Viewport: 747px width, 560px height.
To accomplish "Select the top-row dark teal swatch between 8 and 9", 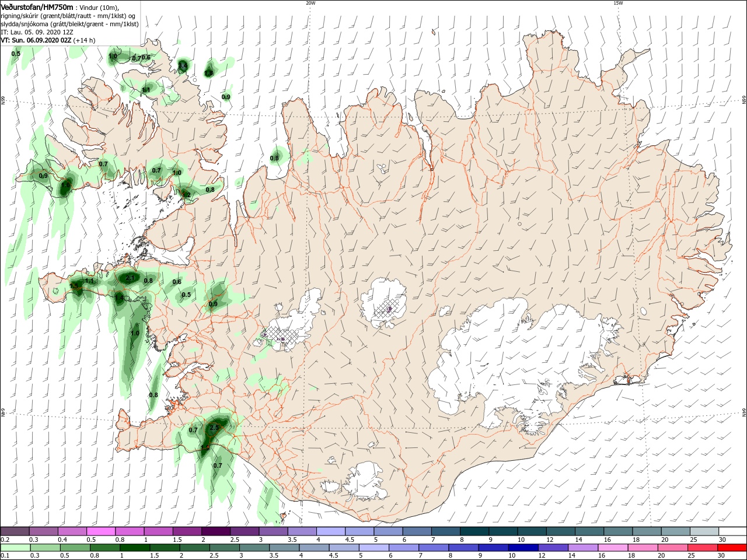I will pyautogui.click(x=474, y=531).
